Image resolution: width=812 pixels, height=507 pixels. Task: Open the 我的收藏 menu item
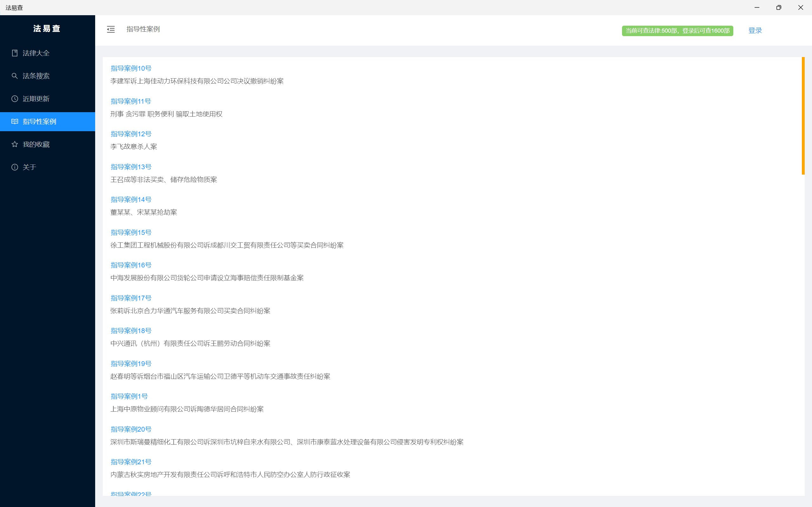pyautogui.click(x=36, y=144)
